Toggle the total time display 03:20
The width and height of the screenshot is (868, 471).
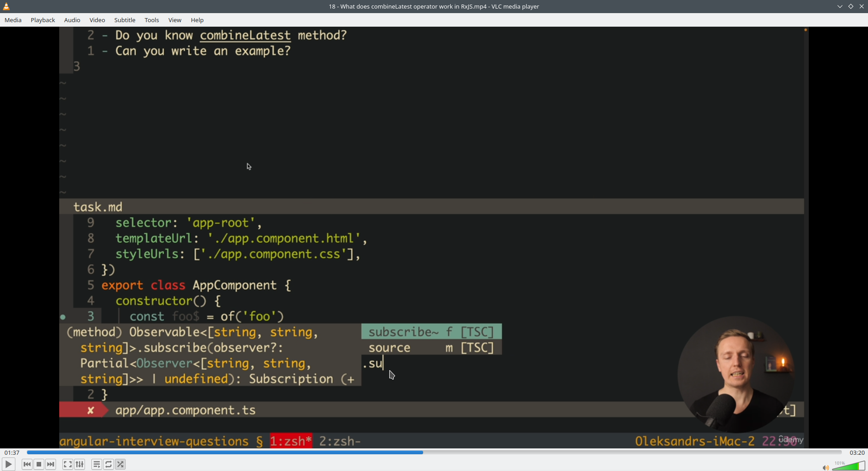857,452
